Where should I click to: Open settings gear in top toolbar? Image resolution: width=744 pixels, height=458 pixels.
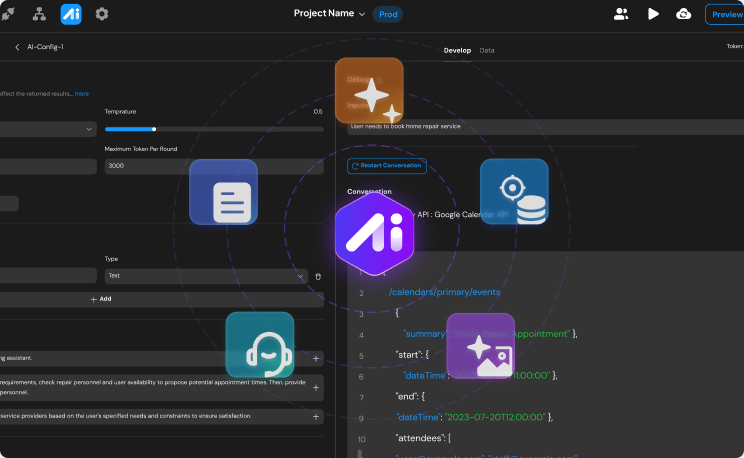pyautogui.click(x=102, y=14)
